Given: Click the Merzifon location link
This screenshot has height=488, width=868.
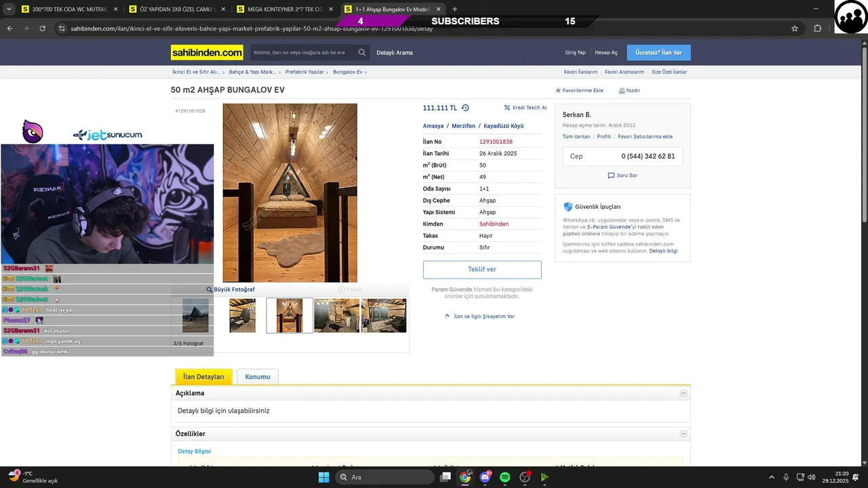Looking at the screenshot, I should tap(464, 126).
